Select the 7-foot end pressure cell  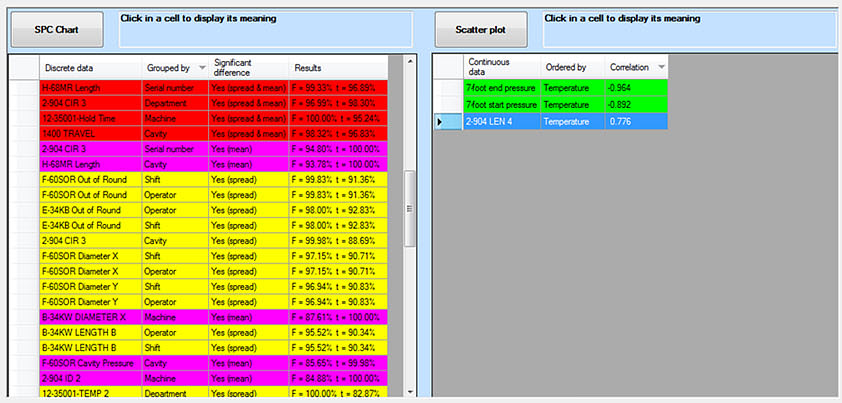[x=500, y=88]
